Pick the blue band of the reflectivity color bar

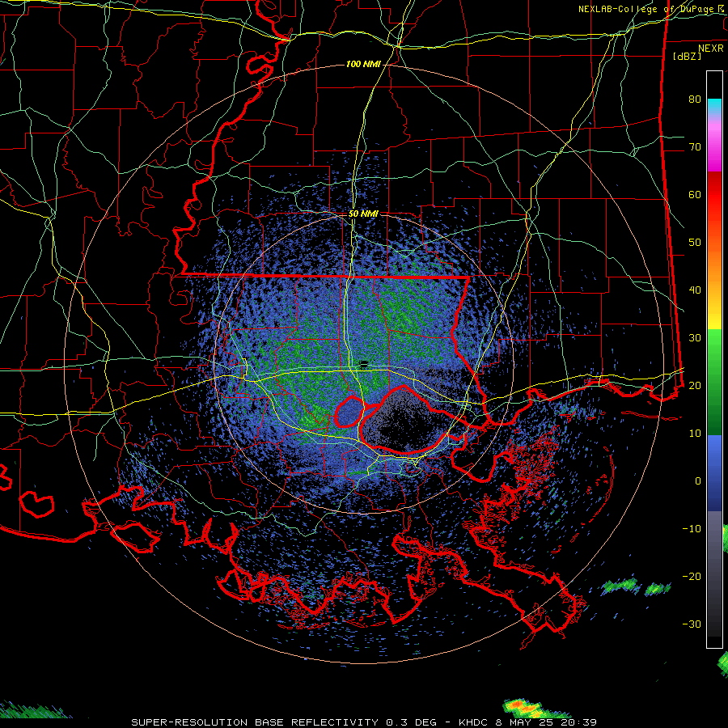pos(714,472)
